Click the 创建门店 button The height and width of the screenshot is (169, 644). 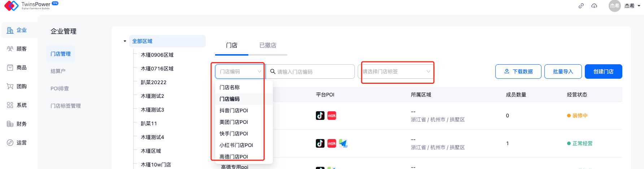tap(603, 71)
